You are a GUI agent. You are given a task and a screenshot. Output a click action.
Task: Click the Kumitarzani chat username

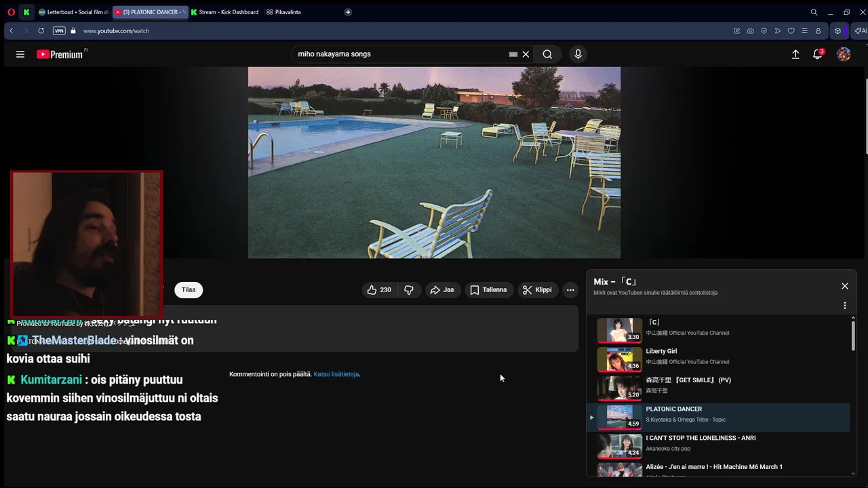51,380
